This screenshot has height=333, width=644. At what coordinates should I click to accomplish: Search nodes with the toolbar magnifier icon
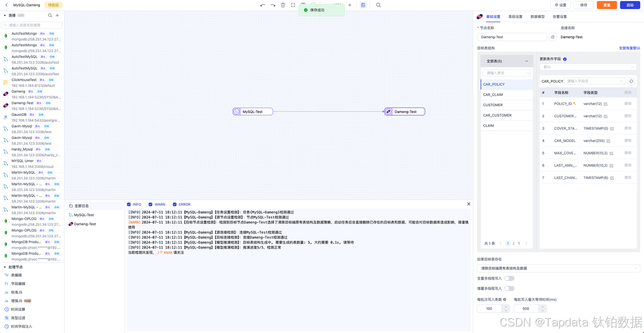[x=378, y=5]
